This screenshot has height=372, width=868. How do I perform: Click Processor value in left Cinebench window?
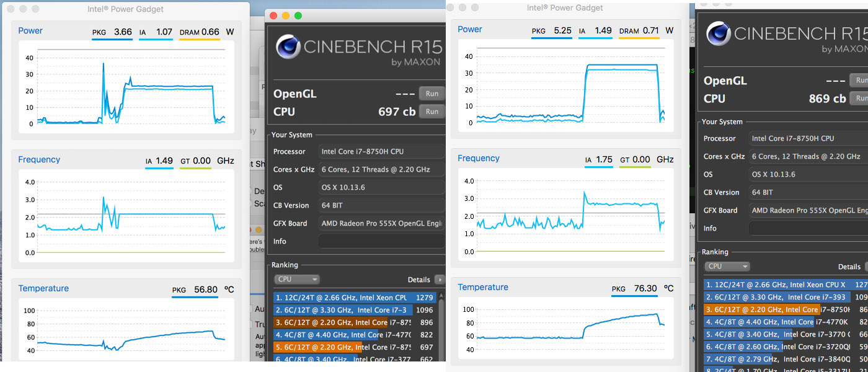tap(382, 151)
